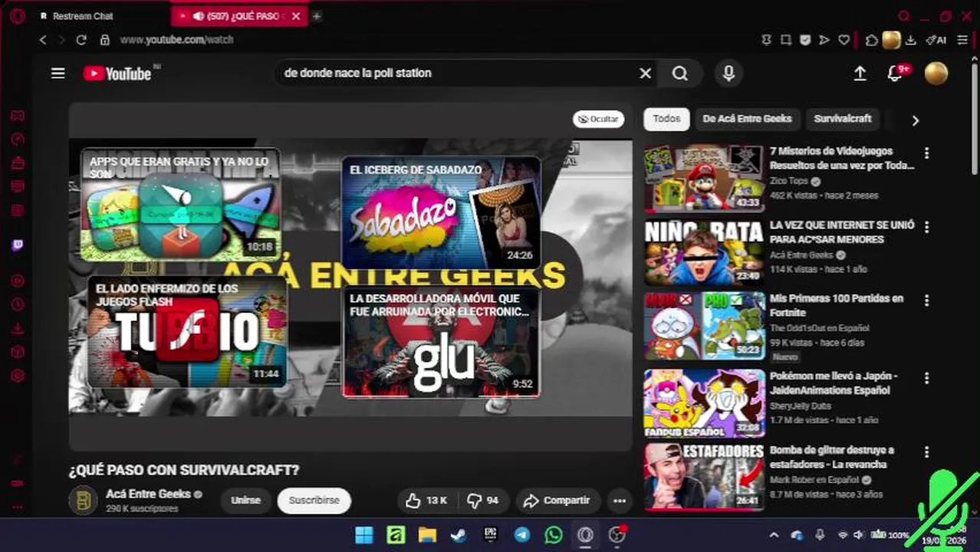Add page to bookmarks heart icon
The width and height of the screenshot is (980, 552).
[x=844, y=40]
